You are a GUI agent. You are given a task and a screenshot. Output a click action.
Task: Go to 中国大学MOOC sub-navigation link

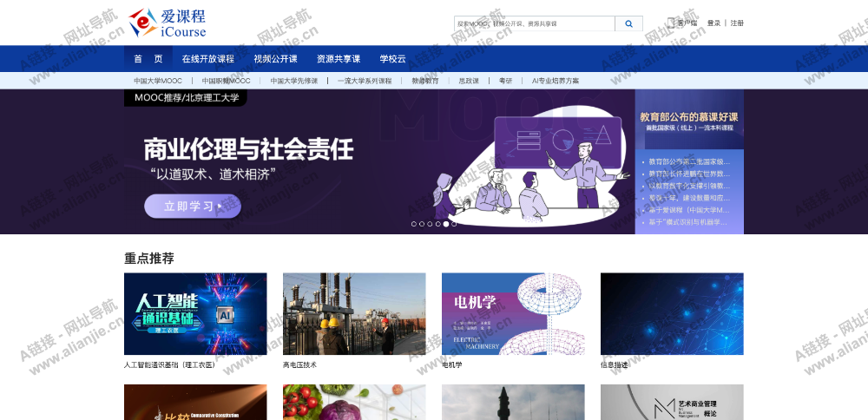click(158, 81)
